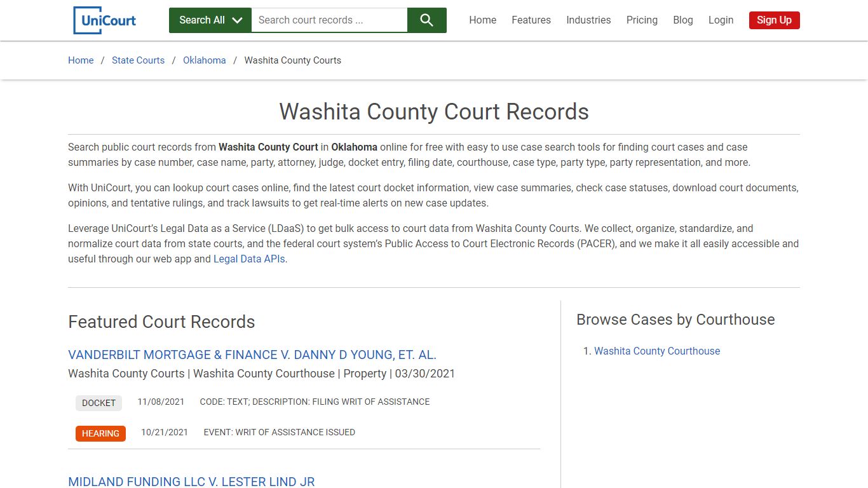Focus the Search court records field
Screen dimensions: 868x488
[x=329, y=20]
